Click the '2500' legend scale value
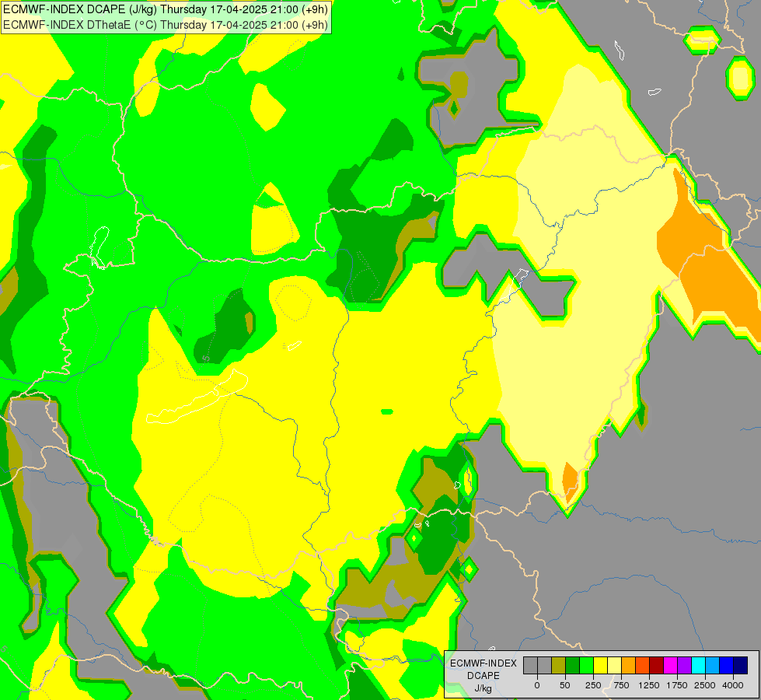 [x=705, y=685]
